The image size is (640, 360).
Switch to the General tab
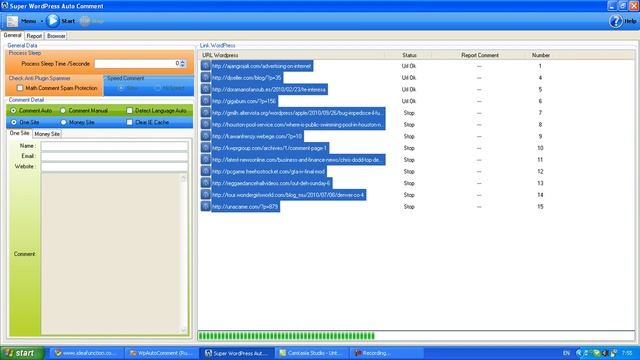point(12,35)
